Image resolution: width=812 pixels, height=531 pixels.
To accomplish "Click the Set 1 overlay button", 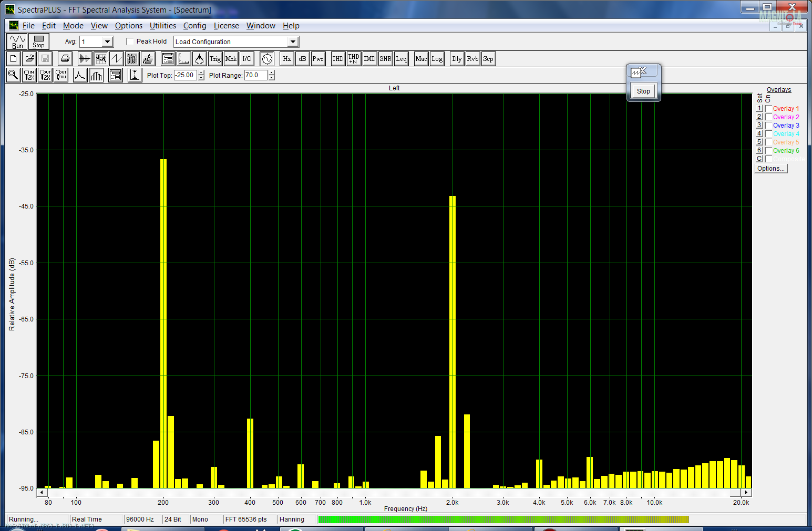I will click(x=759, y=109).
